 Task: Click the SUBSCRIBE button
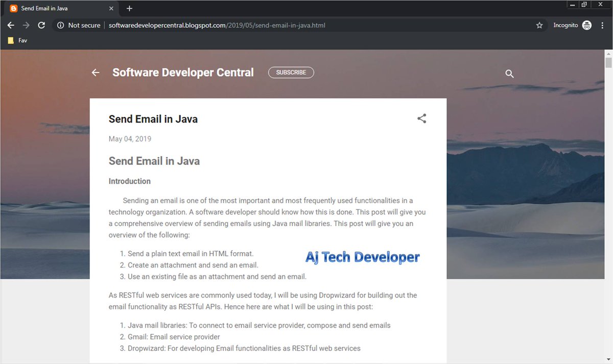click(x=291, y=72)
